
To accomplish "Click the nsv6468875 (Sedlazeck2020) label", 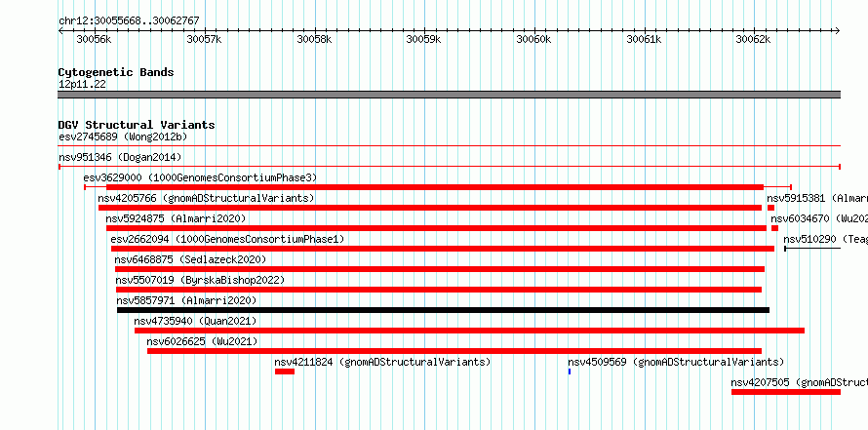I will [x=190, y=259].
